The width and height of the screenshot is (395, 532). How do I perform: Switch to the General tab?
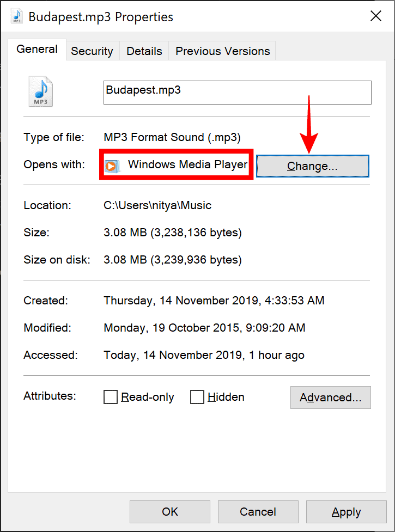[37, 49]
